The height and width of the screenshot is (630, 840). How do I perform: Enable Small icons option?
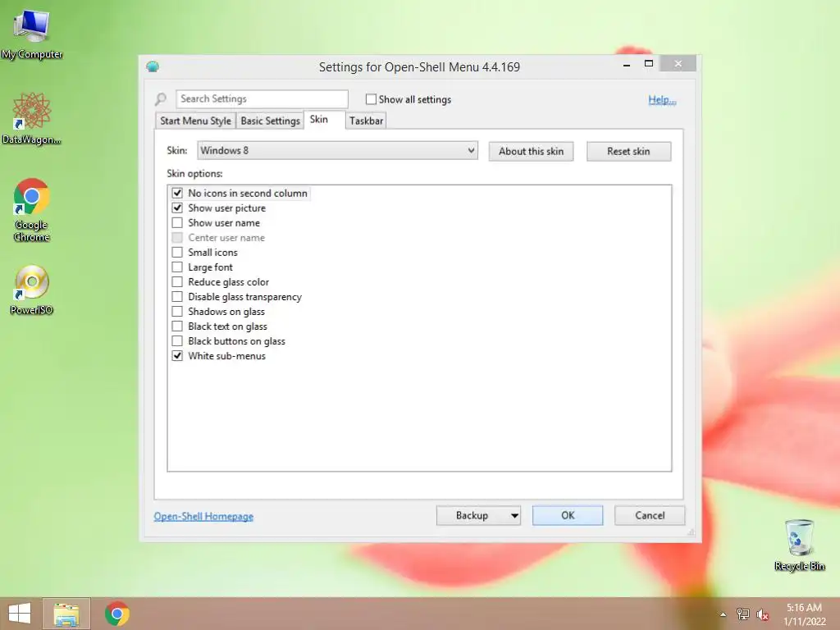[x=177, y=253]
